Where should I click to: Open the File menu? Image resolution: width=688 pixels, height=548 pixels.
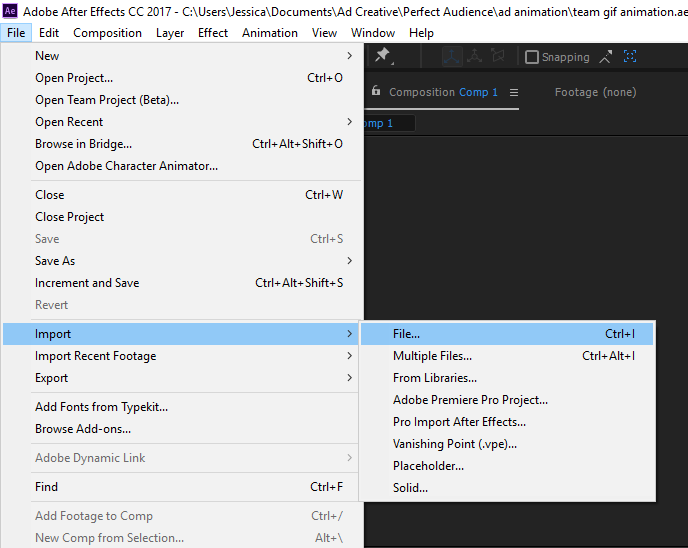point(16,33)
